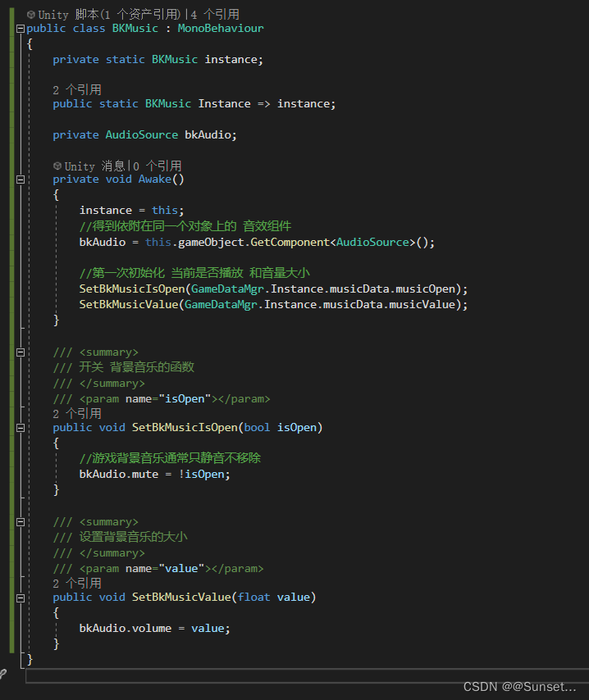This screenshot has height=700, width=589.
Task: Collapse the SetBkMusicValue method fold box
Action: click(x=21, y=598)
